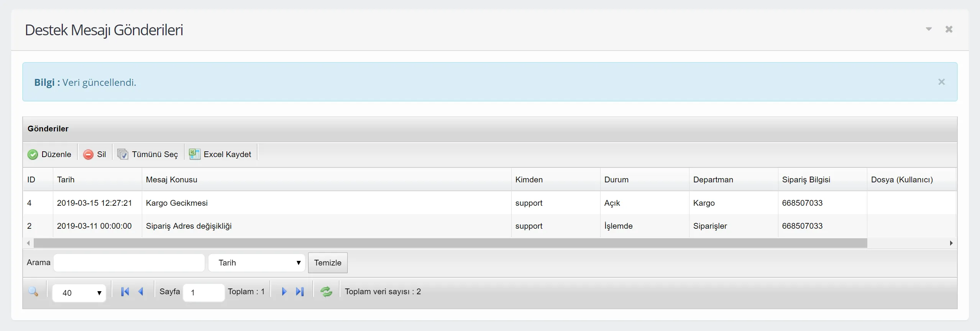Click the Excel Kaydet spreadsheet icon
980x331 pixels.
tap(194, 154)
